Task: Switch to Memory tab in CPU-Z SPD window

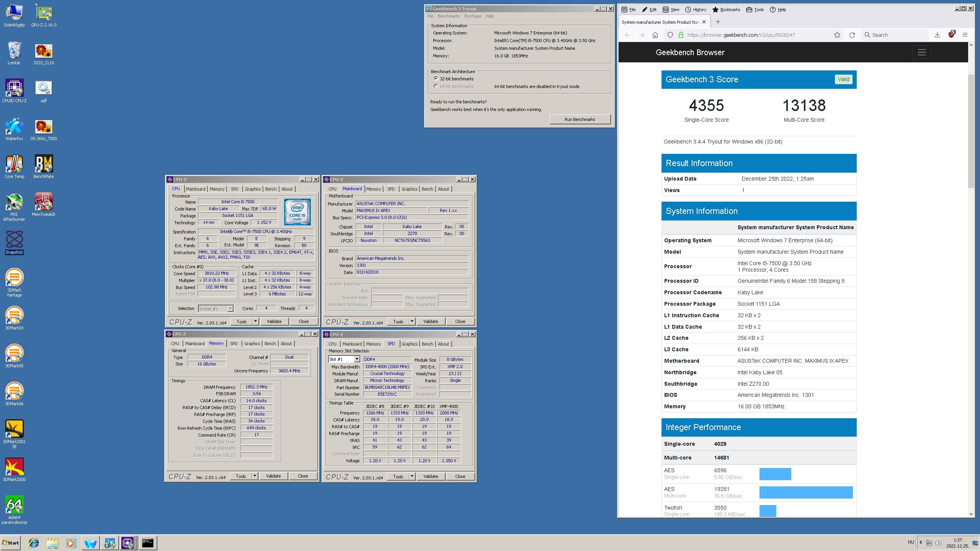Action: [x=373, y=344]
